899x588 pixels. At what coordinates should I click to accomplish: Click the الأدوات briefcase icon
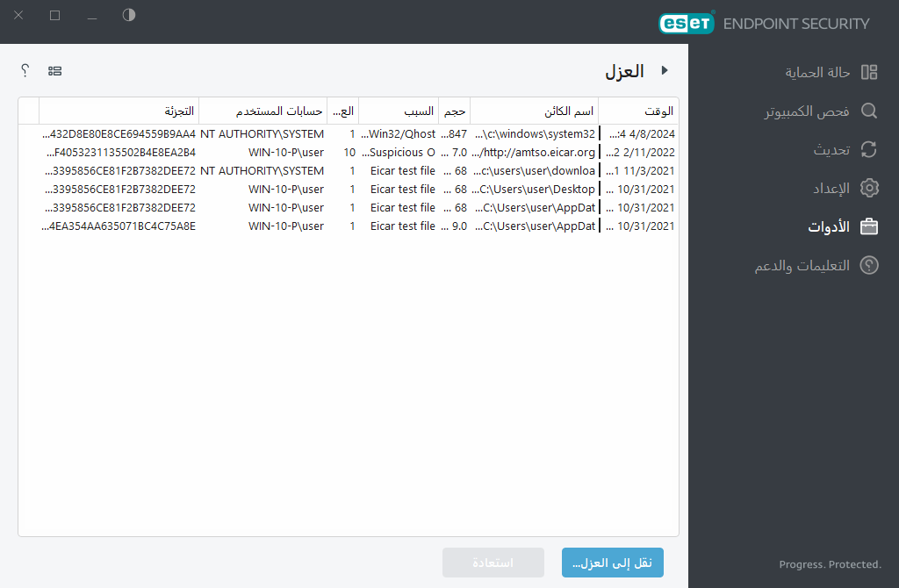(x=869, y=226)
